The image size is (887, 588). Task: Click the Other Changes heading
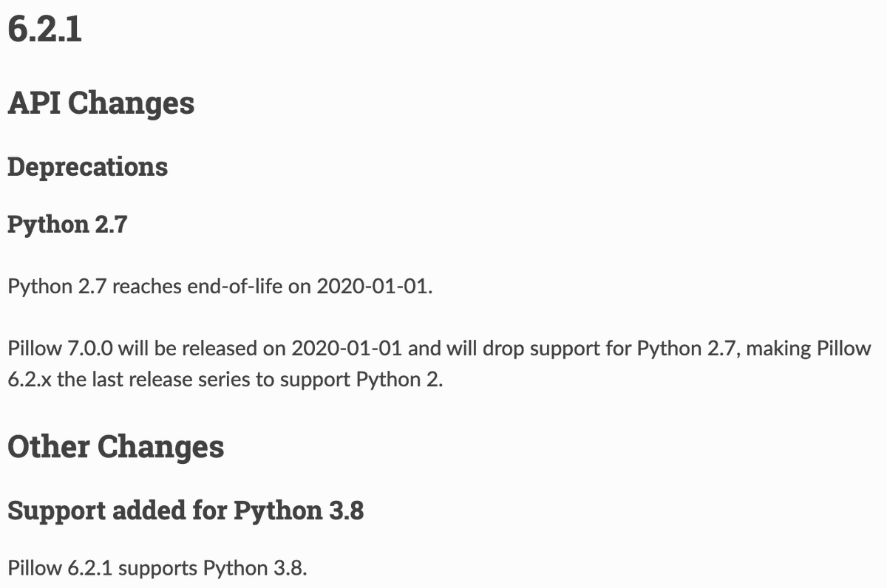point(116,446)
